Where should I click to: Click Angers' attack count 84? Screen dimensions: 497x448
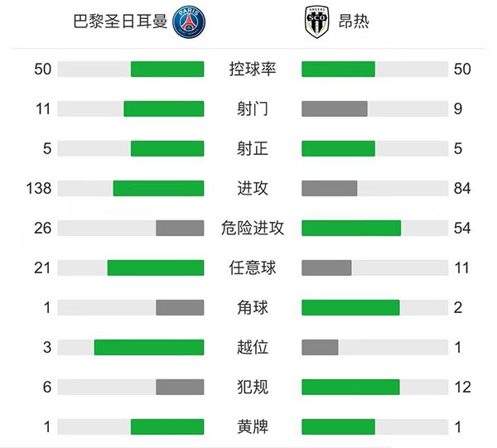(462, 188)
